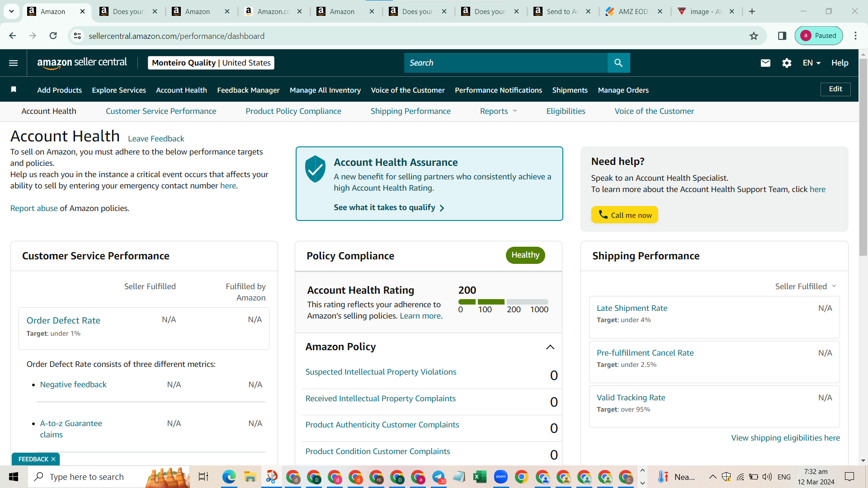Open the Help link in the header
Image resolution: width=868 pixels, height=488 pixels.
(x=840, y=63)
